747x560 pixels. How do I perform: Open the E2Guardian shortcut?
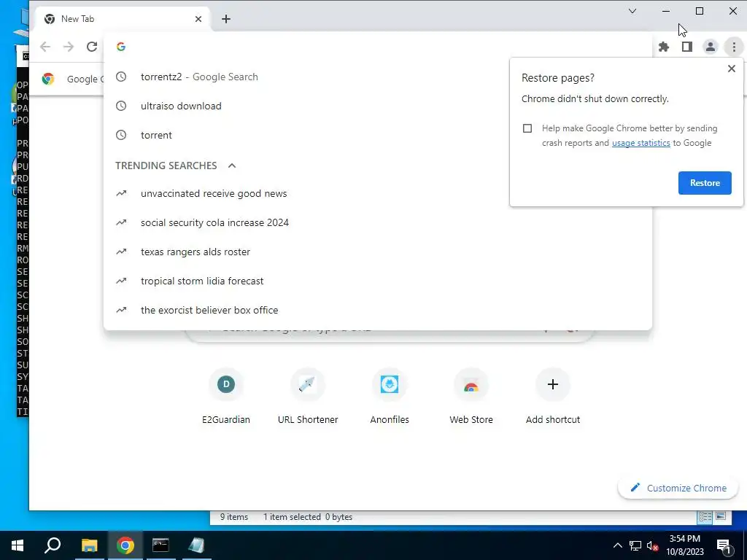click(x=226, y=396)
